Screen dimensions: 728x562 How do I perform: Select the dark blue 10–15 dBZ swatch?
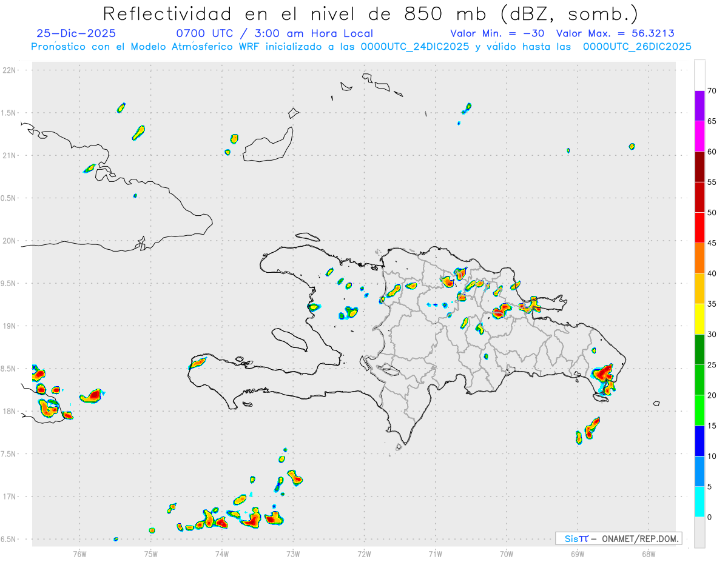699,441
